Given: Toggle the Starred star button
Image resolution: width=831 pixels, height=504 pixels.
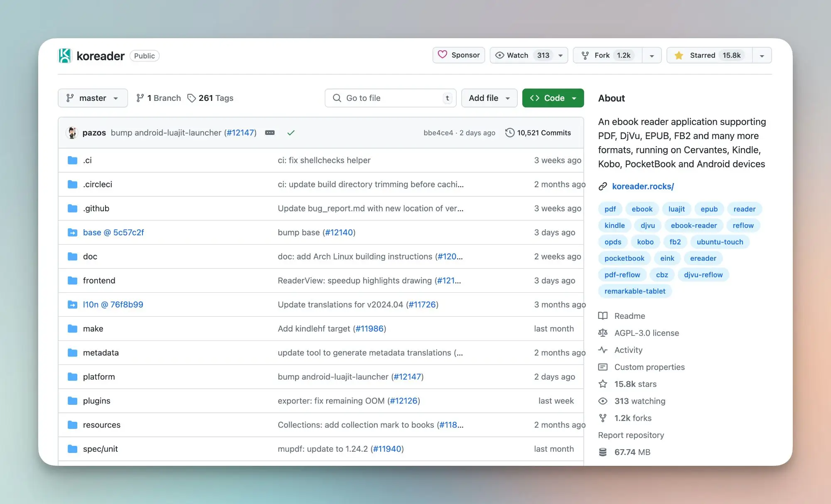Looking at the screenshot, I should tap(709, 55).
